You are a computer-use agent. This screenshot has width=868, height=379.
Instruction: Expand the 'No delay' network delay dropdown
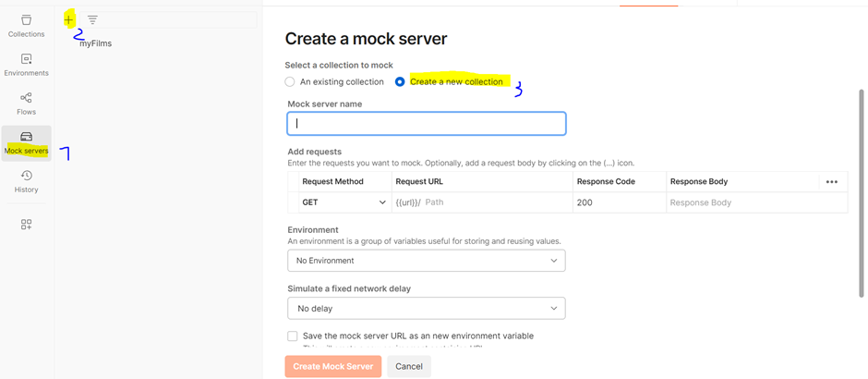pos(426,309)
